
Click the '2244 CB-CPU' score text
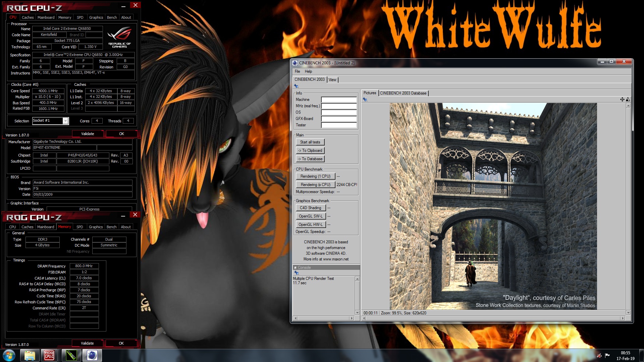[x=347, y=185]
